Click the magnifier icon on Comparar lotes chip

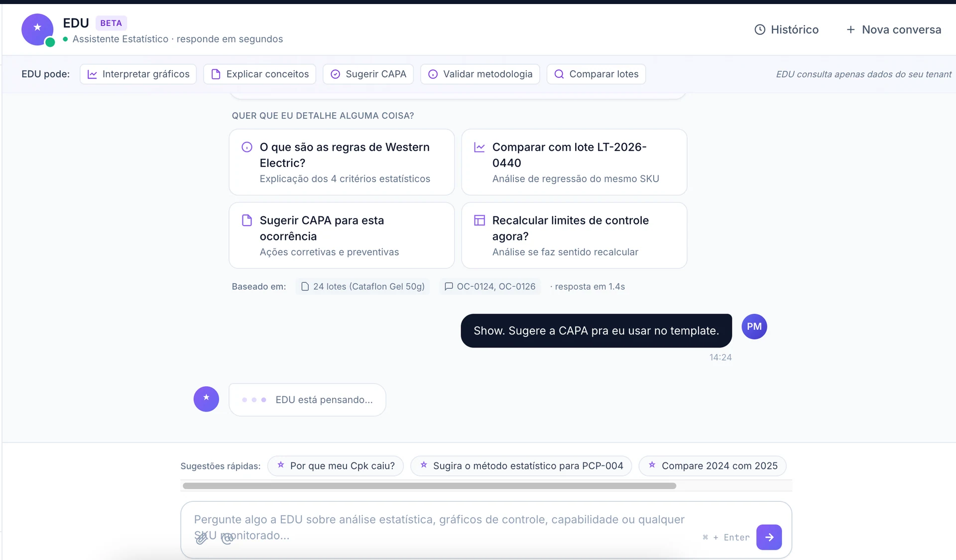tap(559, 74)
